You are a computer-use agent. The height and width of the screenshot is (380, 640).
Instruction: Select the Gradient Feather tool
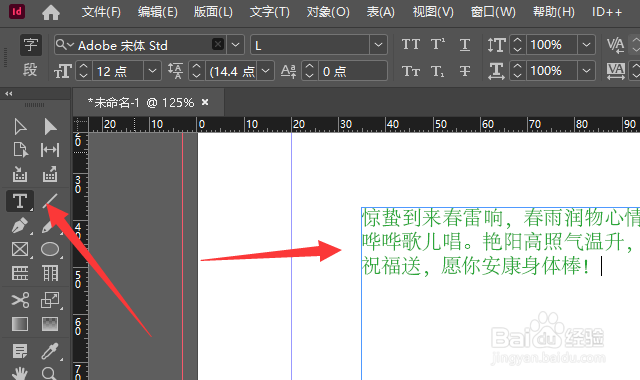(50, 324)
